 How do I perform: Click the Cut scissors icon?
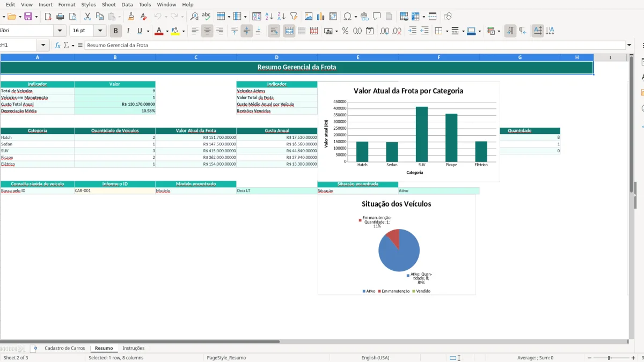[x=87, y=17]
